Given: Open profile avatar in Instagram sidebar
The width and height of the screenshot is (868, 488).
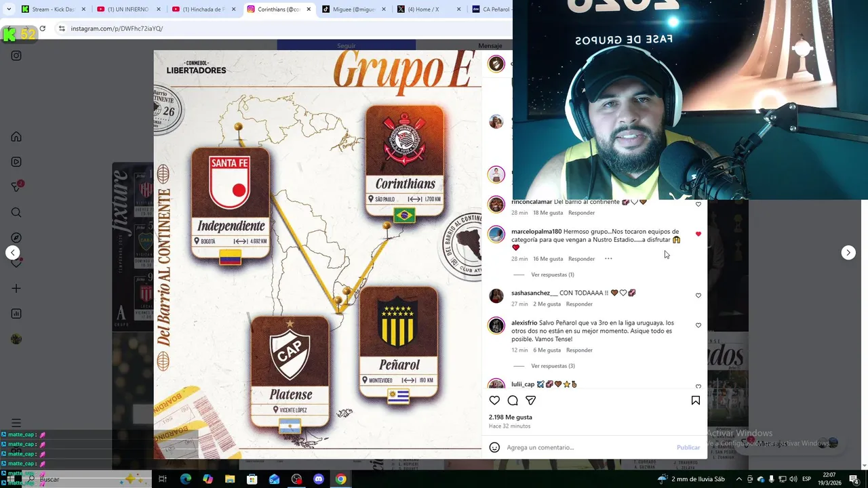Looking at the screenshot, I should tap(16, 339).
